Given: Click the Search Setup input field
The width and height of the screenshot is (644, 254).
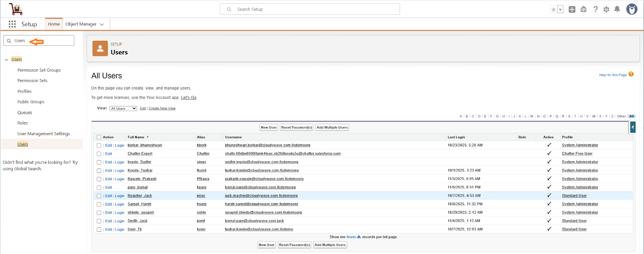Looking at the screenshot, I should (310, 9).
